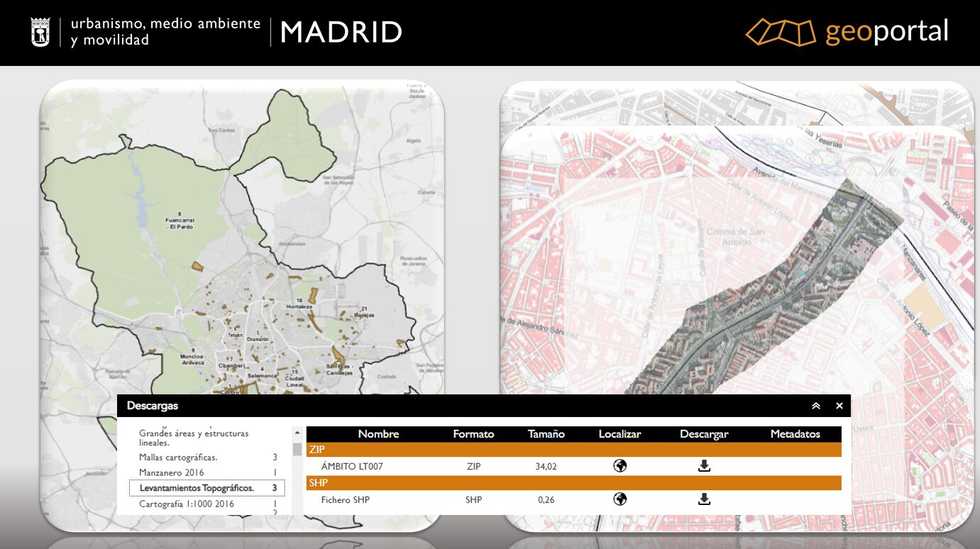
Task: Click Fuencarral - El Pardo district on map
Action: (x=179, y=220)
